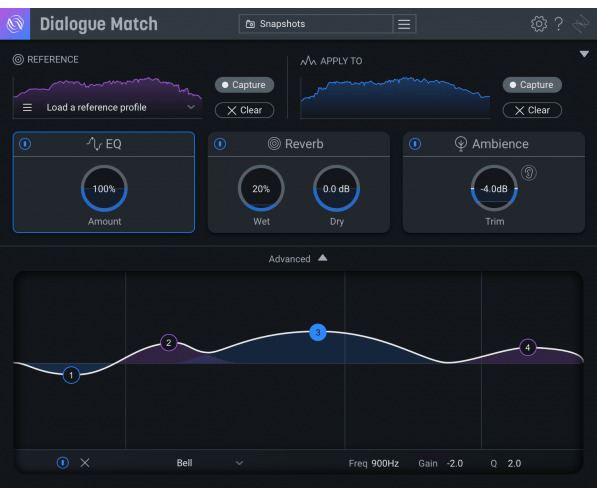The width and height of the screenshot is (597, 497).
Task: Capture the Apply To profile
Action: [x=532, y=85]
